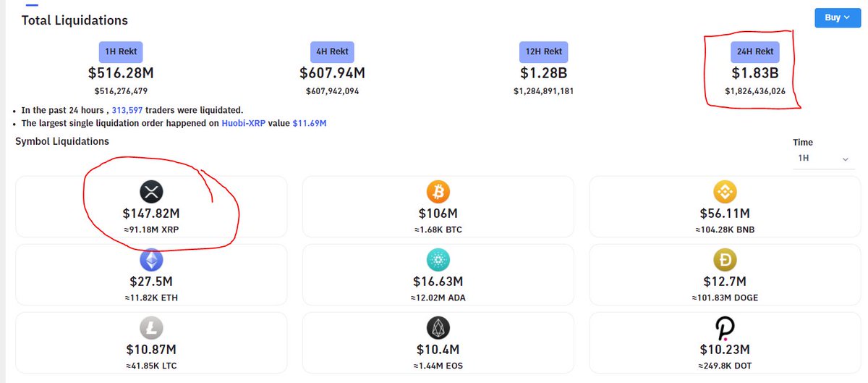
Task: Click the $607.94M 4H total value
Action: tap(333, 73)
